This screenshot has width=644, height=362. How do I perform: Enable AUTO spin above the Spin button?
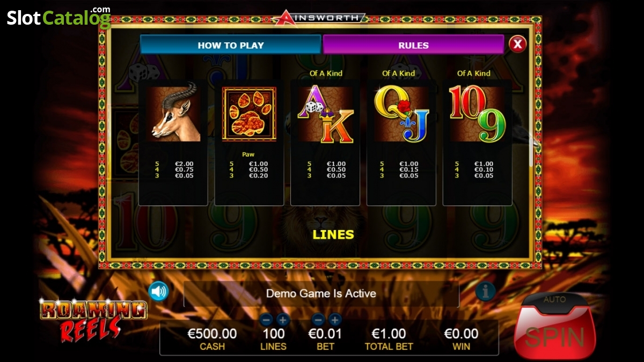(x=555, y=299)
